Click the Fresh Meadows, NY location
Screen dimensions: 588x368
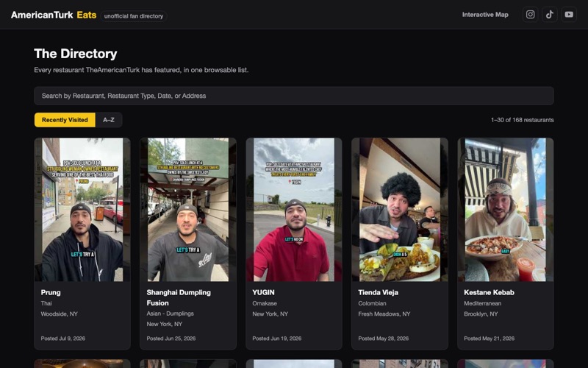pos(384,314)
